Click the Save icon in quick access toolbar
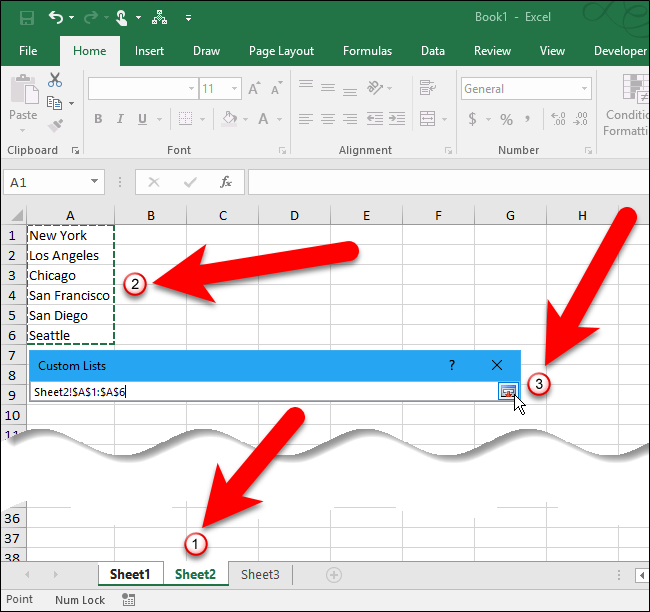Screen dimensions: 650x612 click(x=27, y=18)
